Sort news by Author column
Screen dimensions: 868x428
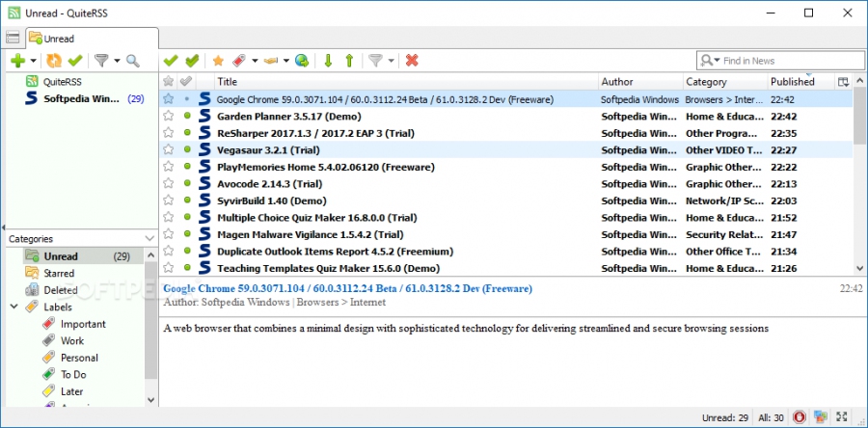coord(641,82)
